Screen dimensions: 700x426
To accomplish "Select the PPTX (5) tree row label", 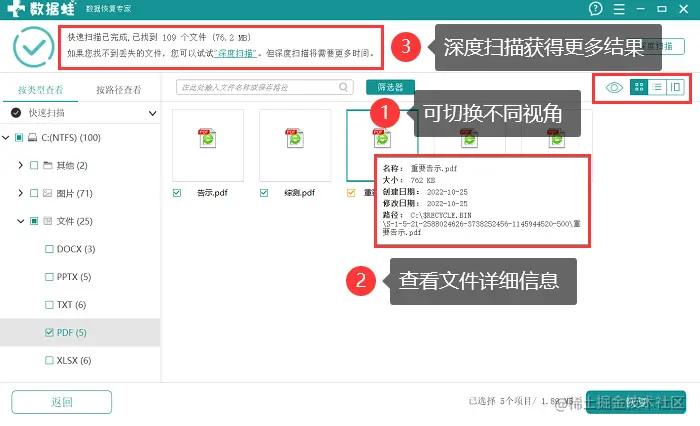I will pos(74,277).
